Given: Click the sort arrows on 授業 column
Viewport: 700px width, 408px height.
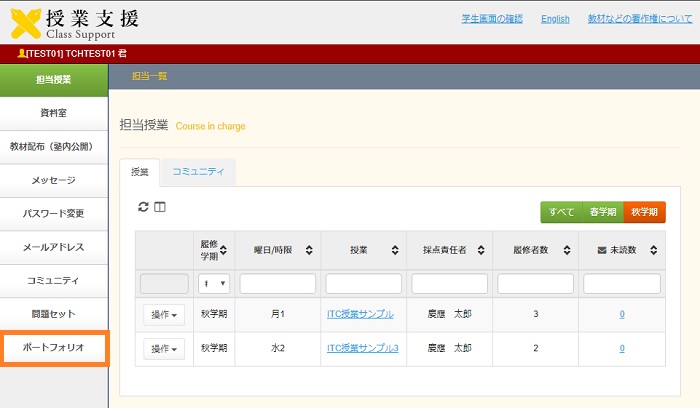Looking at the screenshot, I should (396, 250).
